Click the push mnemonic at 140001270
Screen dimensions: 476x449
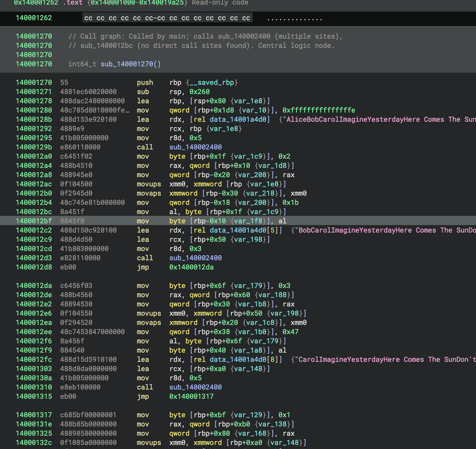tap(145, 83)
